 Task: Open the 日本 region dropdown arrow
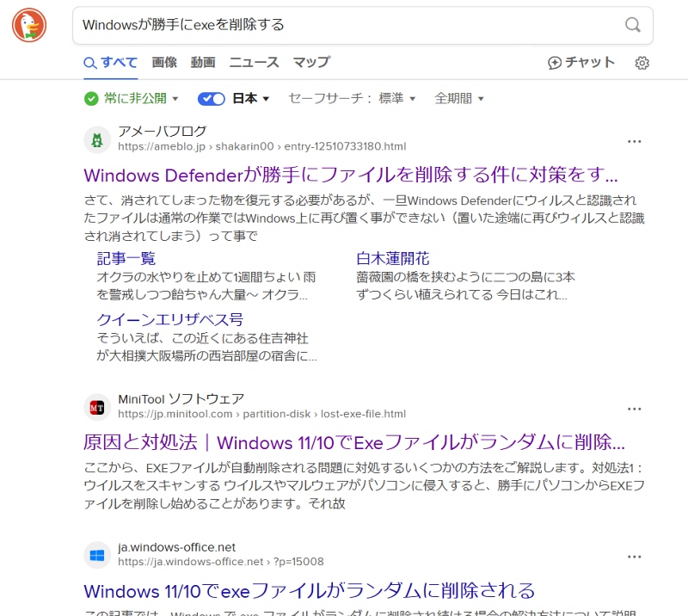point(266,99)
